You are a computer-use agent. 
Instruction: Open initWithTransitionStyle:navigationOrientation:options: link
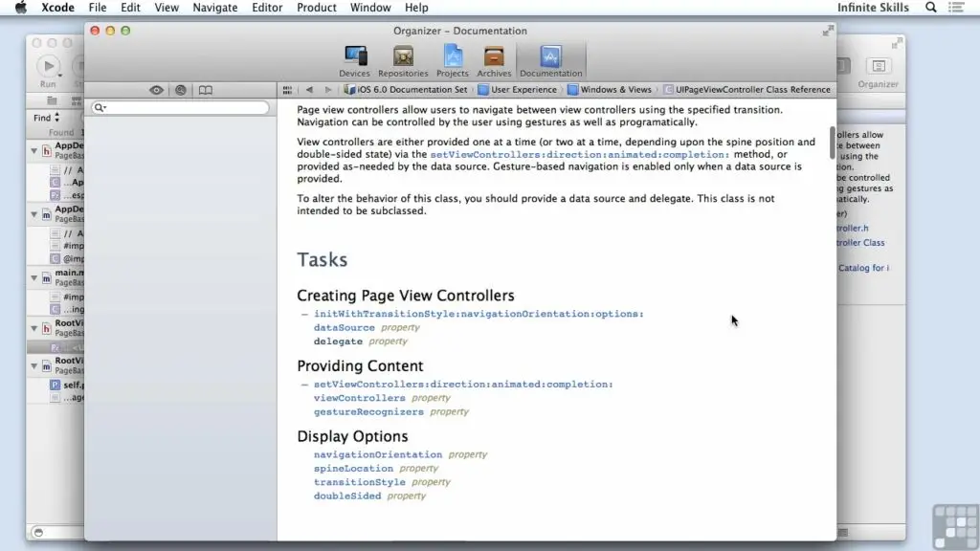tap(479, 314)
